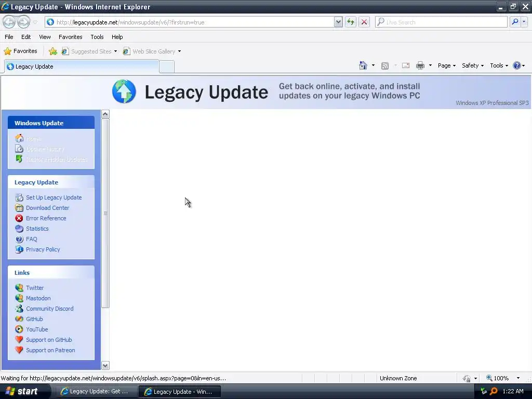Open the Support on GitHub link
The height and width of the screenshot is (399, 532).
pyautogui.click(x=49, y=340)
